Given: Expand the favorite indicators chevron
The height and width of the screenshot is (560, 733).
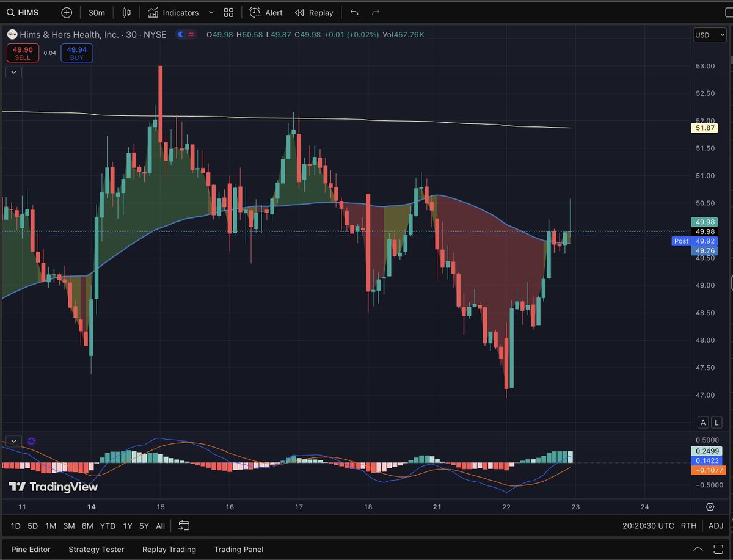Looking at the screenshot, I should click(211, 12).
